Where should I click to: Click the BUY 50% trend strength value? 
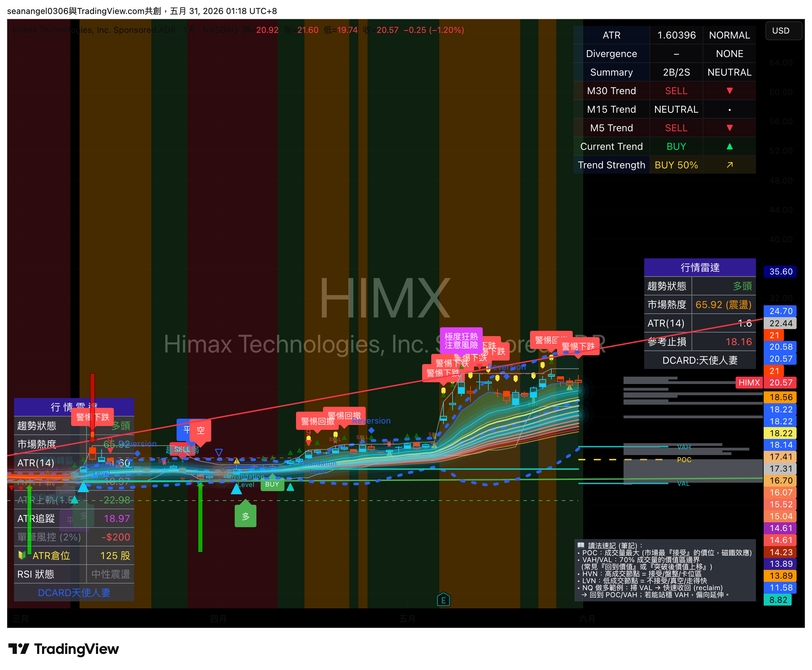tap(676, 165)
